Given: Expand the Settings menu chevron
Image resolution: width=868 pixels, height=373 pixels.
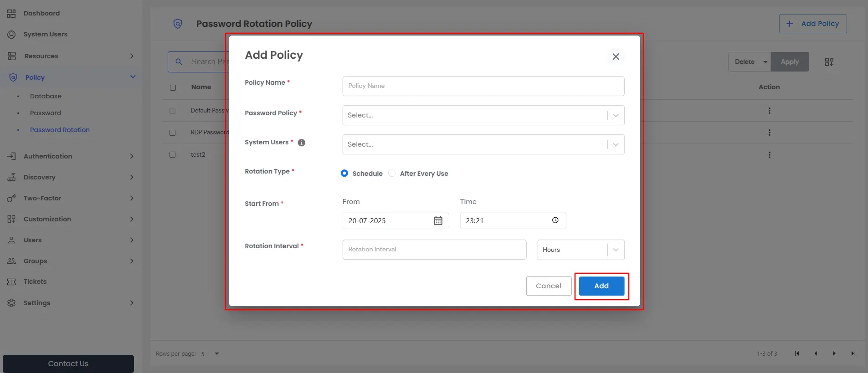Looking at the screenshot, I should [132, 303].
